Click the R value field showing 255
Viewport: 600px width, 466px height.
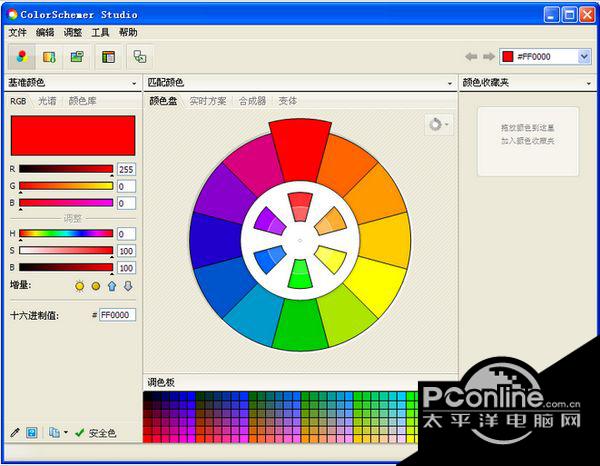point(126,169)
